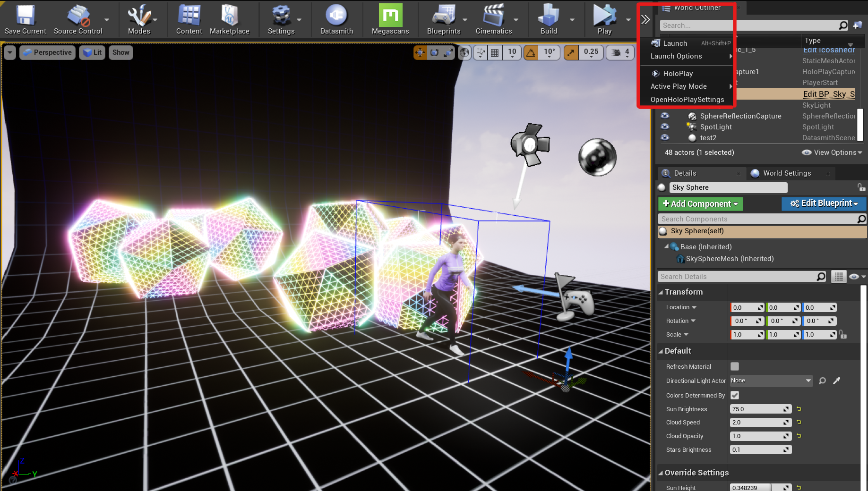Click the Save Current toolbar icon
The width and height of the screenshot is (868, 491).
tap(26, 16)
